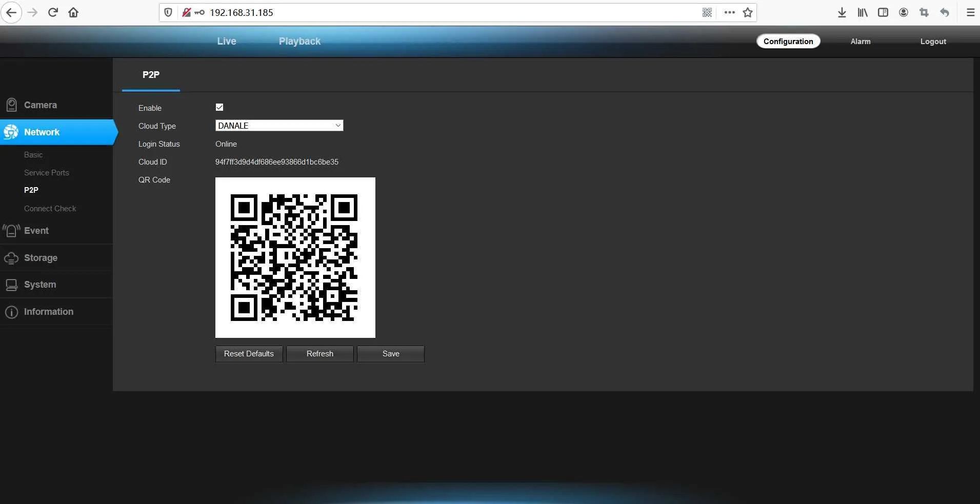Click the shield tracking protection icon
Viewport: 980px width, 504px height.
tap(168, 12)
